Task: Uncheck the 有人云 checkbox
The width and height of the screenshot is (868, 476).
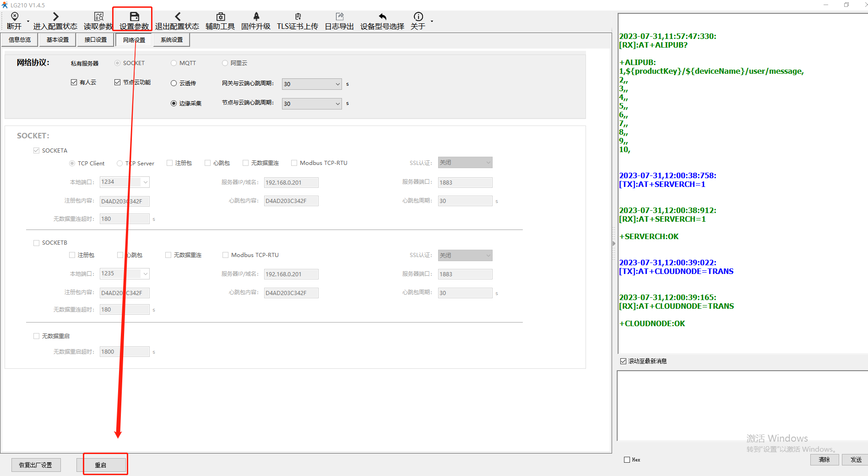Action: click(74, 82)
